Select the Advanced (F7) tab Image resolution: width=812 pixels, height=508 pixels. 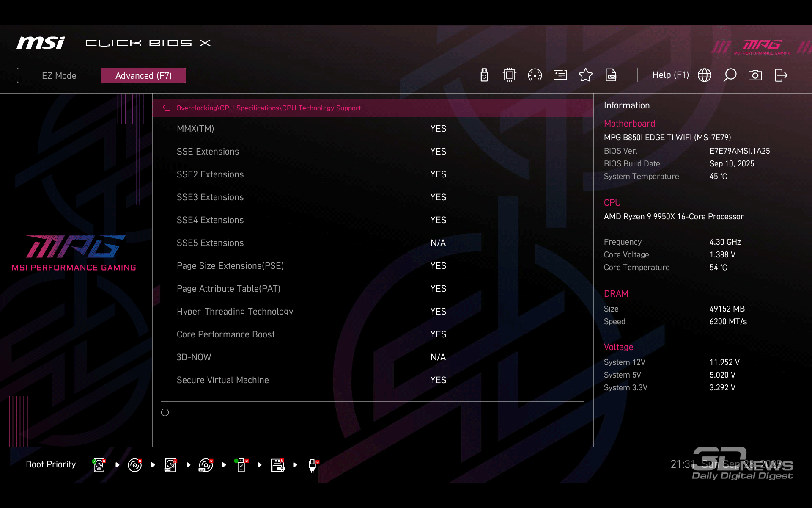point(143,75)
